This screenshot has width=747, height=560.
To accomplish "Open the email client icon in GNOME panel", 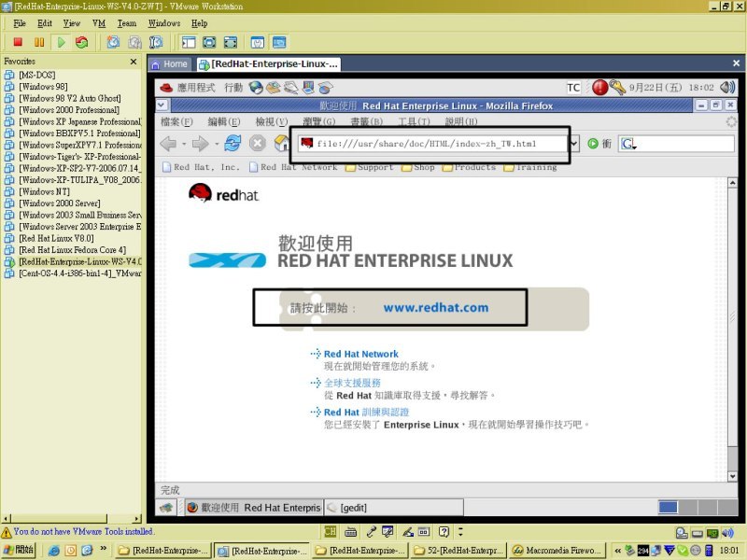I will click(x=274, y=88).
